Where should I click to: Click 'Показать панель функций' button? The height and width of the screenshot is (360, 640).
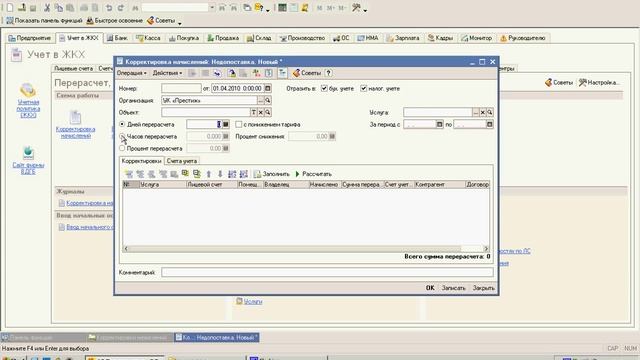(x=44, y=20)
